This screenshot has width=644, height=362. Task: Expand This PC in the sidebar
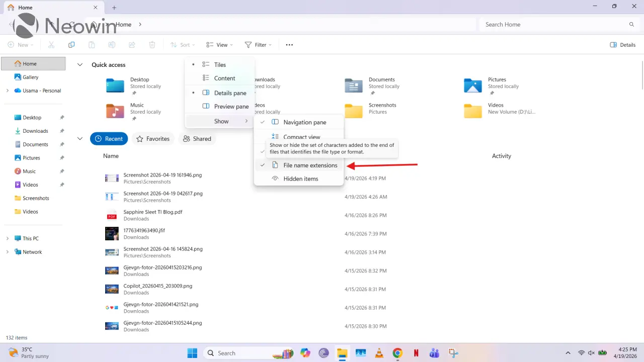[8, 238]
